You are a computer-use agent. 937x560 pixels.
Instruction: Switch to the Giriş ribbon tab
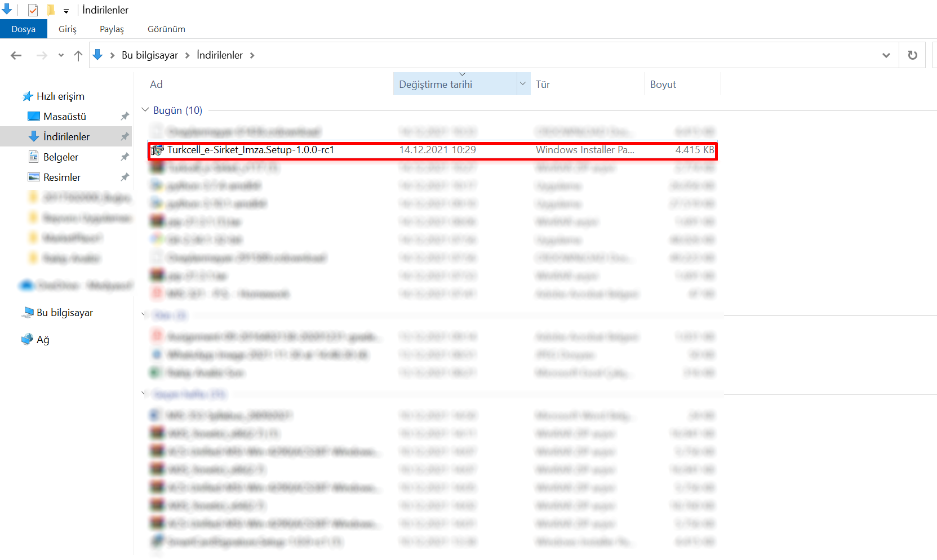68,29
